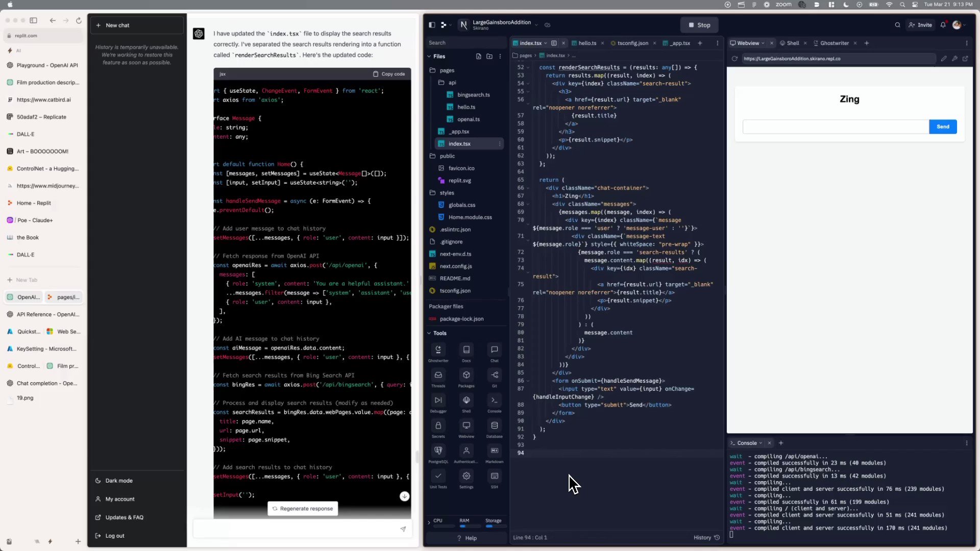Open the Ghostwriter tool icon

click(438, 350)
